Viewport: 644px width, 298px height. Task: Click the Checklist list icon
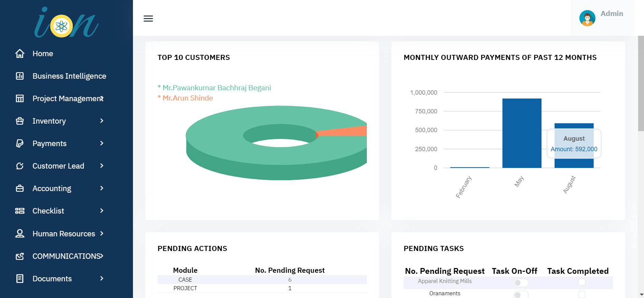(20, 211)
